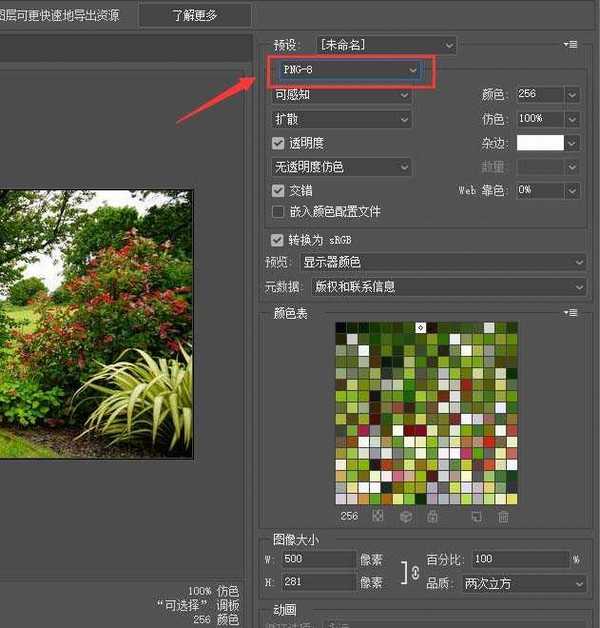The height and width of the screenshot is (628, 600).
Task: Expand the 可感知 color reduction dropdown
Action: pos(342,95)
